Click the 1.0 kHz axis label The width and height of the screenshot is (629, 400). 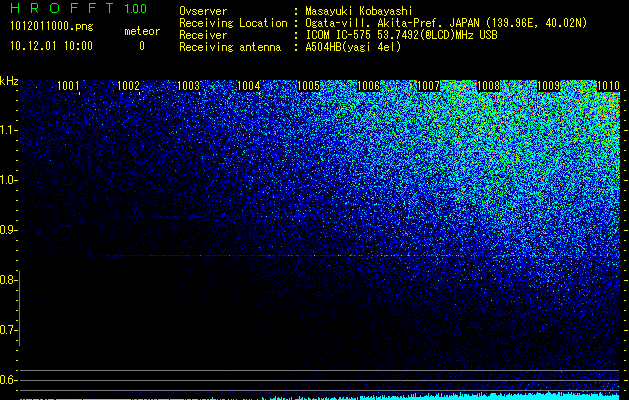pyautogui.click(x=8, y=180)
